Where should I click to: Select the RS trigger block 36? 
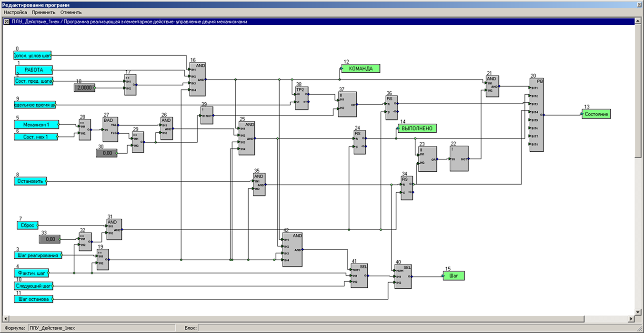tap(391, 108)
